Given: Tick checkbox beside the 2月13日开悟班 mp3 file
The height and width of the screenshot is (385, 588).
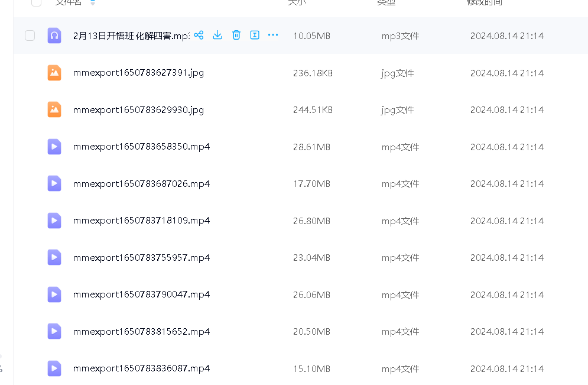Looking at the screenshot, I should point(30,36).
